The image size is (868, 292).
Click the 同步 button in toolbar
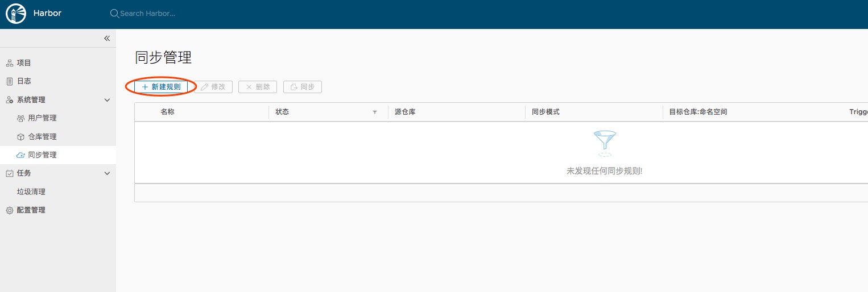point(302,87)
